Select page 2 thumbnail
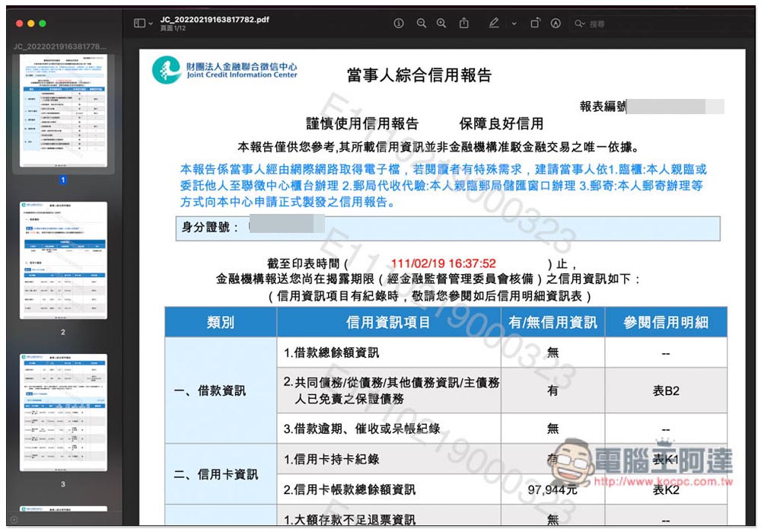Screen dimensions: 761x532 click(63, 260)
